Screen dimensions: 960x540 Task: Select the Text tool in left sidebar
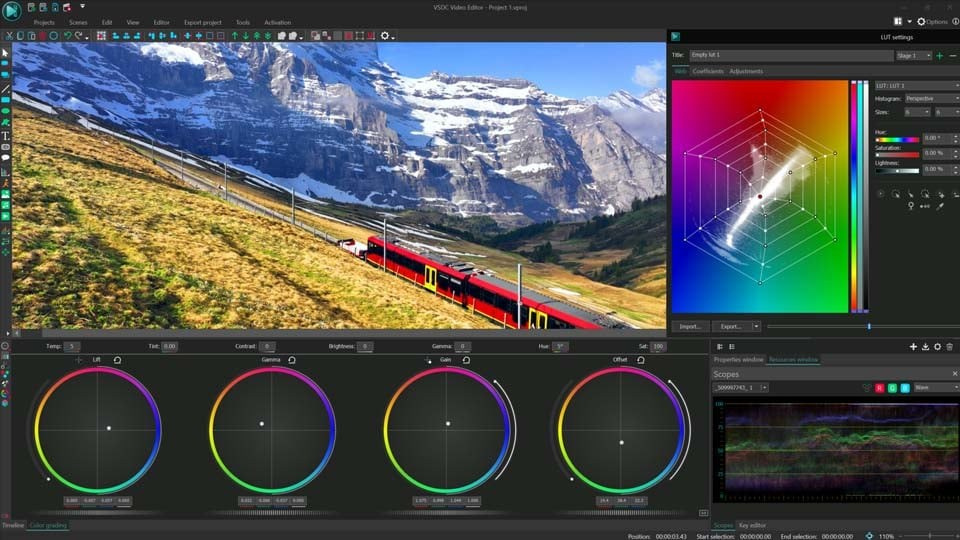[6, 136]
